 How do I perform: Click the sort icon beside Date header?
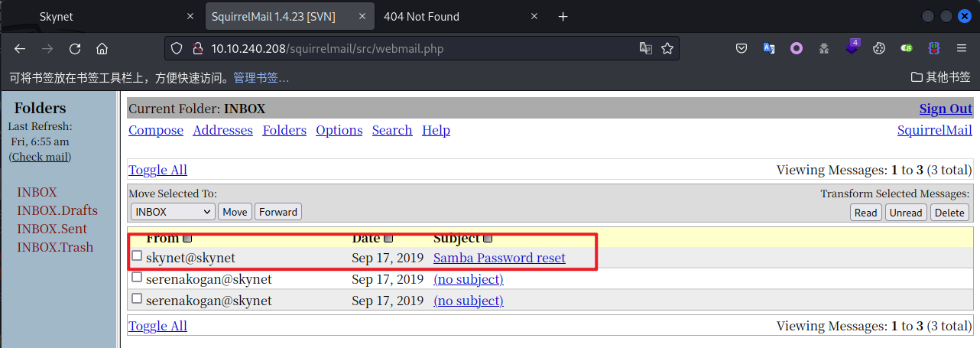pos(388,239)
